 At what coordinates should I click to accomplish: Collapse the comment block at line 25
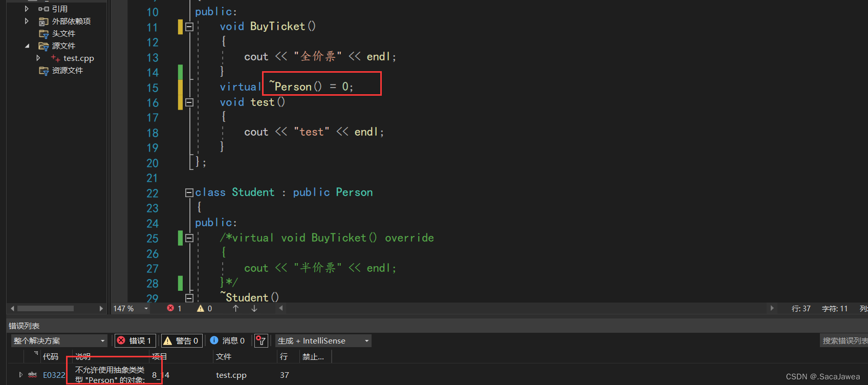coord(189,238)
